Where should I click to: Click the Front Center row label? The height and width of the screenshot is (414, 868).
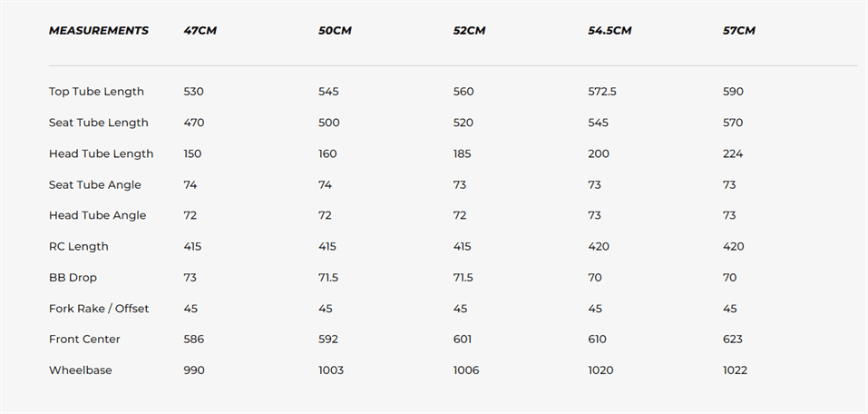coord(84,339)
